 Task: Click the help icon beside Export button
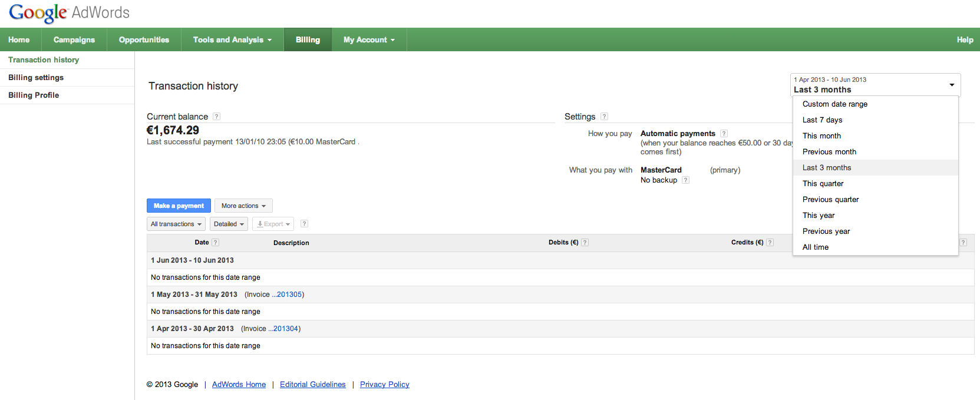(304, 224)
